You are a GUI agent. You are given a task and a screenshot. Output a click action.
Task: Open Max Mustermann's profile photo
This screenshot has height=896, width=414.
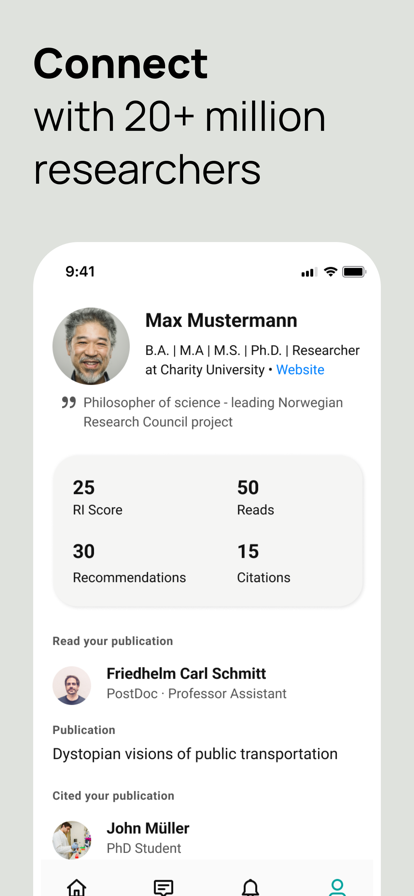click(91, 346)
